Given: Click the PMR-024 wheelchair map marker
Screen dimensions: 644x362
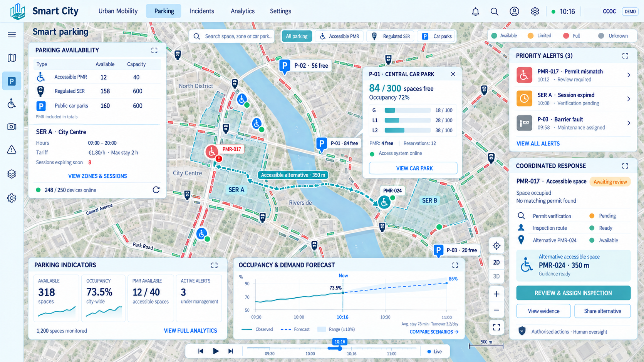Looking at the screenshot, I should 384,202.
